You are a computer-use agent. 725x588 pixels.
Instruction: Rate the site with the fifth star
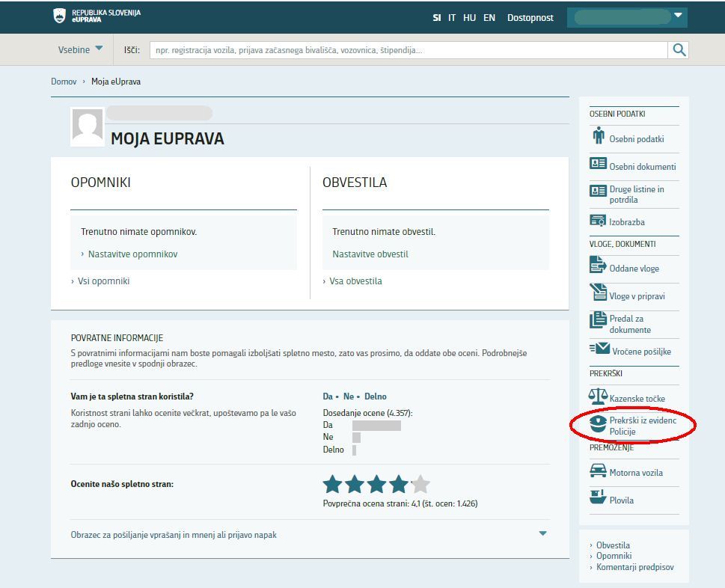(x=420, y=484)
